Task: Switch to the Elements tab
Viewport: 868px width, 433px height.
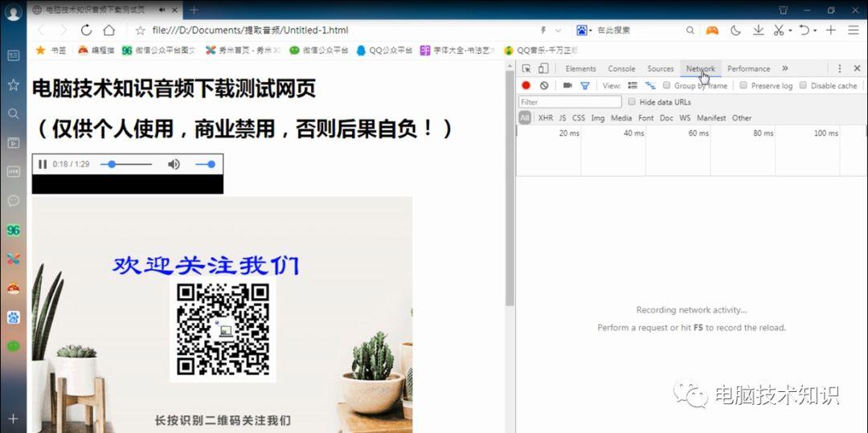Action: tap(581, 68)
